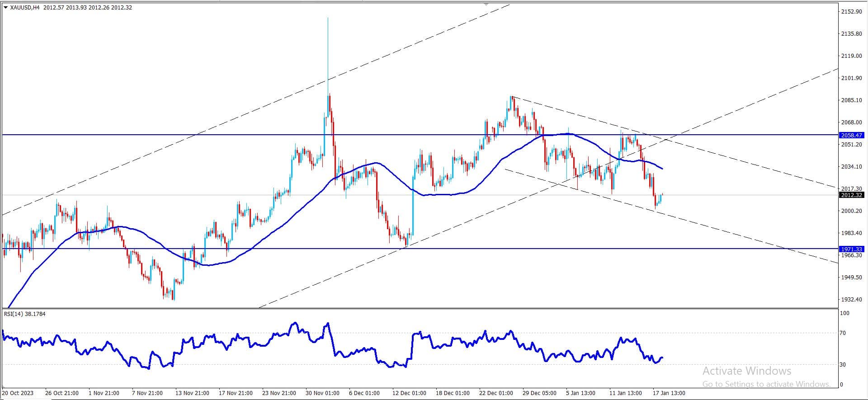Click price scale value 2119.00
Image resolution: width=868 pixels, height=400 pixels.
851,56
